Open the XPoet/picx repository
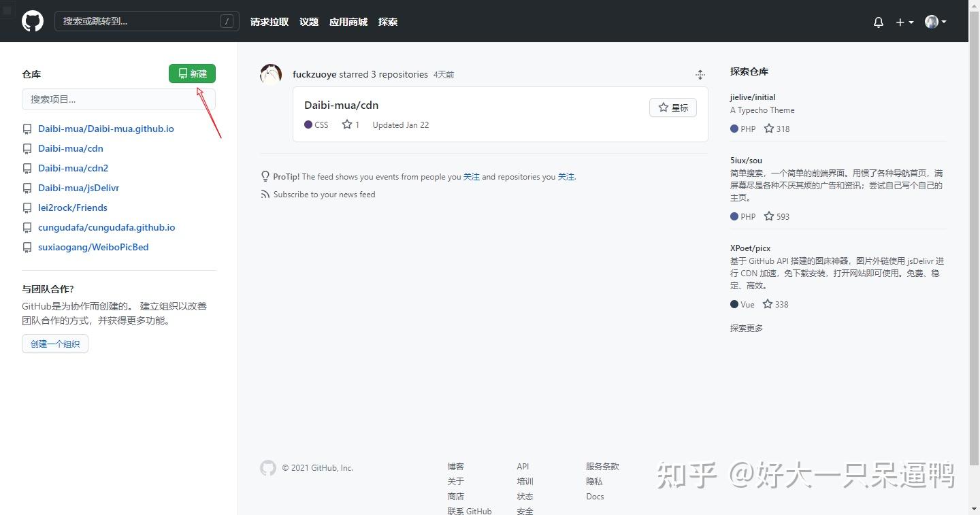 (750, 248)
